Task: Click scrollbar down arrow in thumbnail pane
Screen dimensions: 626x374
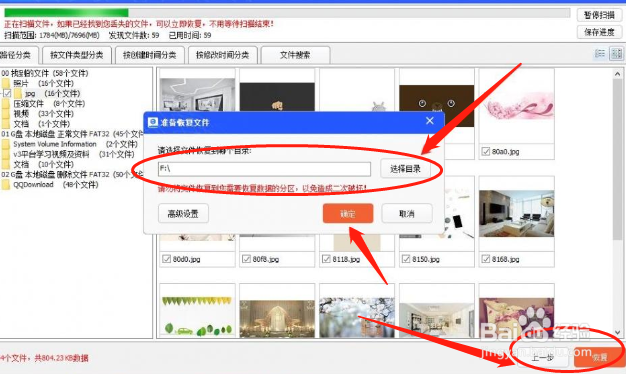Action: pyautogui.click(x=617, y=332)
